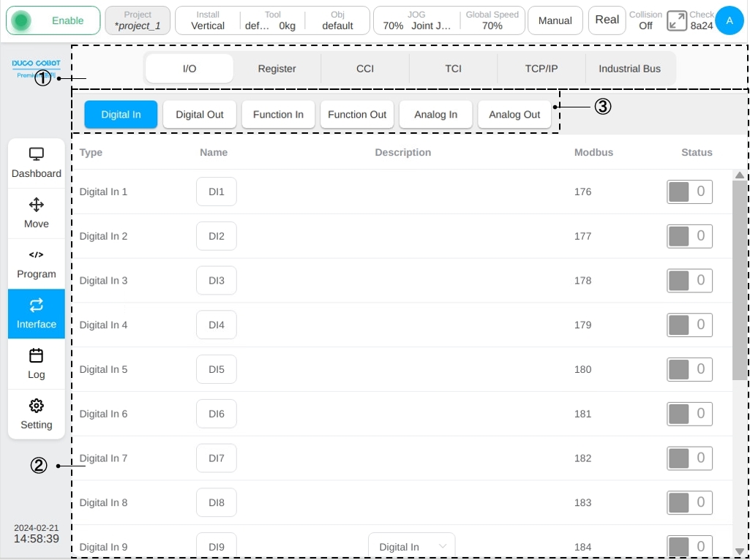750x560 pixels.
Task: Toggle Digital In 9 status switch
Action: point(689,546)
